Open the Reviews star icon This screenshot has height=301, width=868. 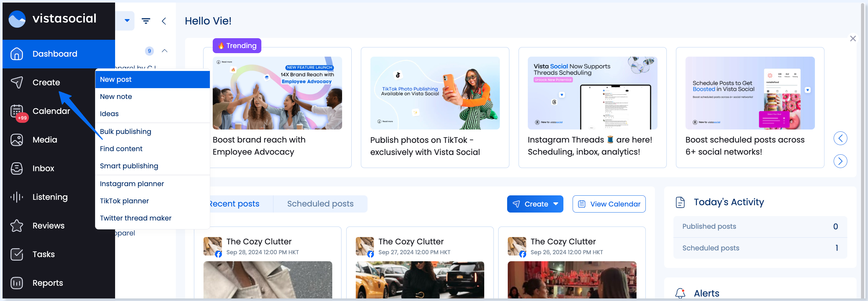coord(17,226)
